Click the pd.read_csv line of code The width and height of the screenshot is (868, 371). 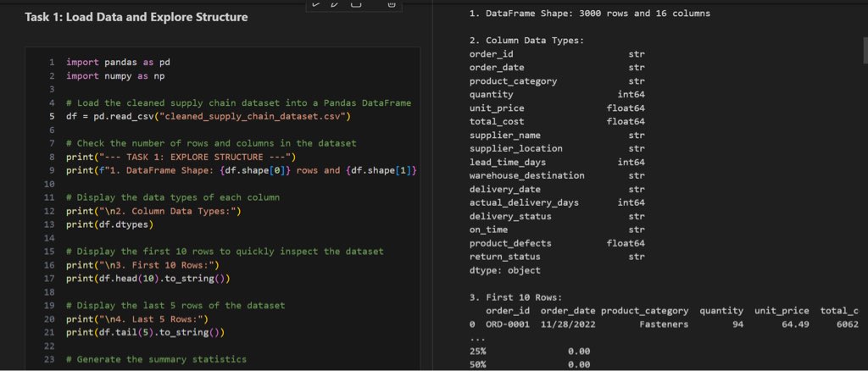(209, 116)
